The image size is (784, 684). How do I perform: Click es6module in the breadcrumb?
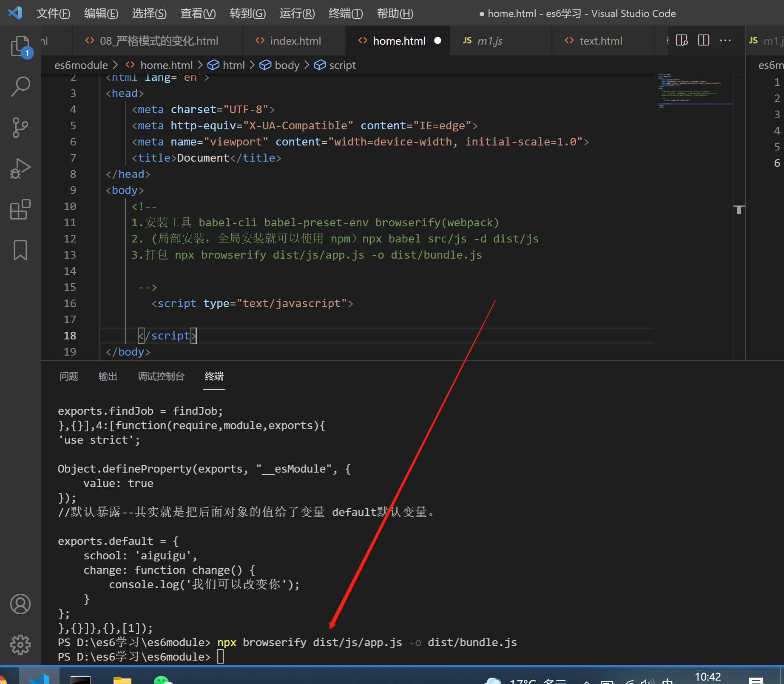coord(81,65)
